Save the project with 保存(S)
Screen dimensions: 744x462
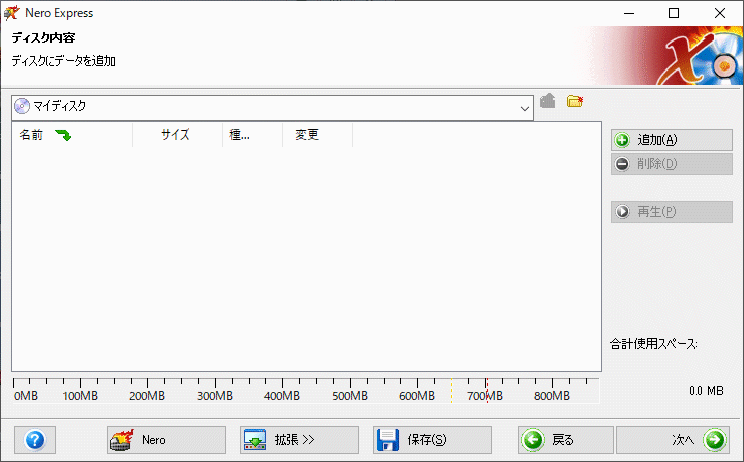click(x=432, y=440)
